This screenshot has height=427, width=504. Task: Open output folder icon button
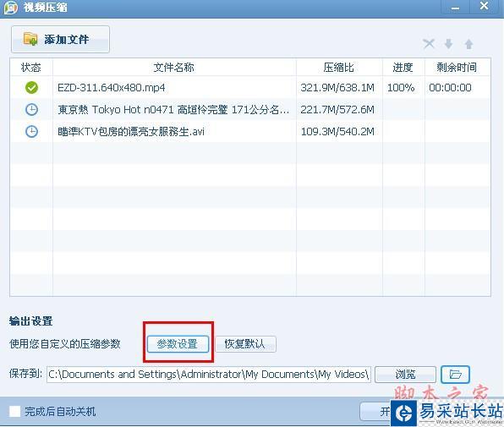pos(455,375)
